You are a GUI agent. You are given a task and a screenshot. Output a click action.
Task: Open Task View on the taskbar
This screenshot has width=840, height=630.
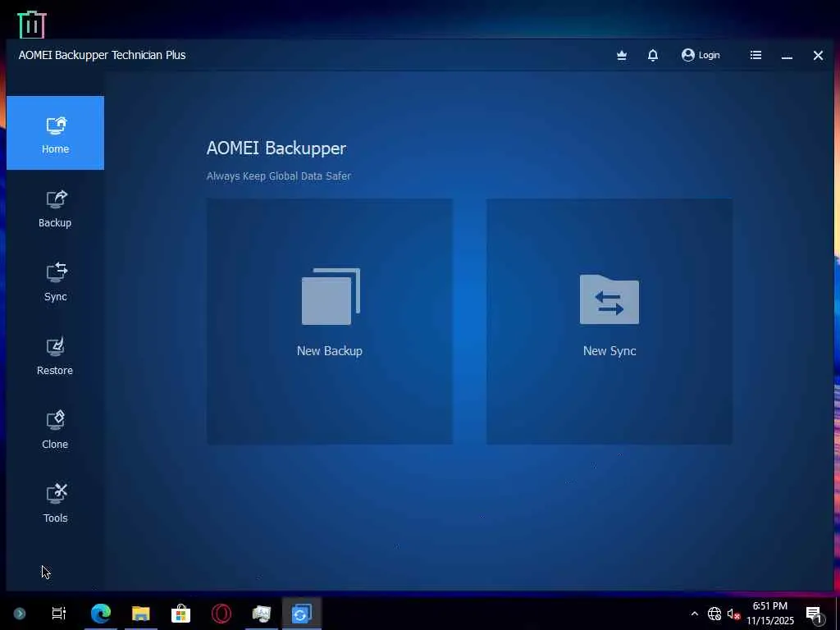coord(58,614)
